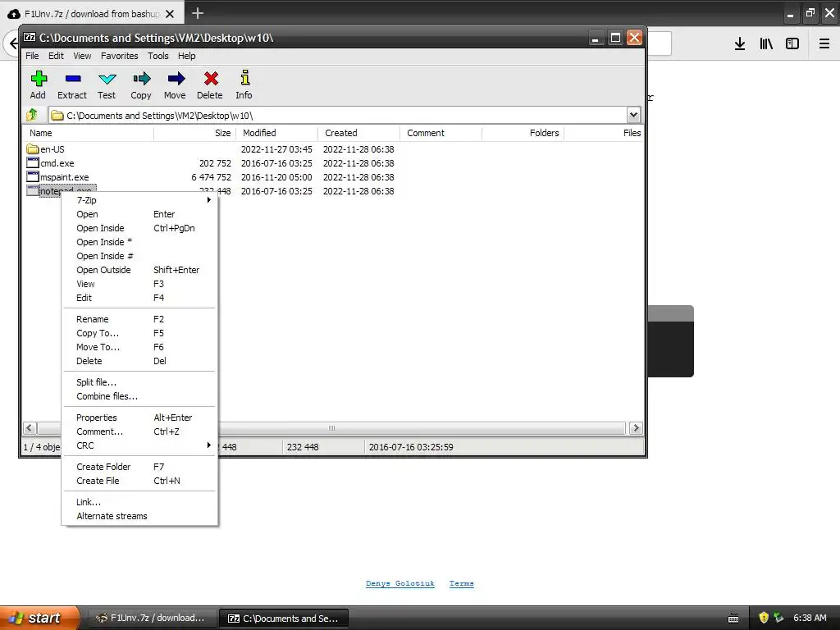Click the address path input field

(337, 115)
